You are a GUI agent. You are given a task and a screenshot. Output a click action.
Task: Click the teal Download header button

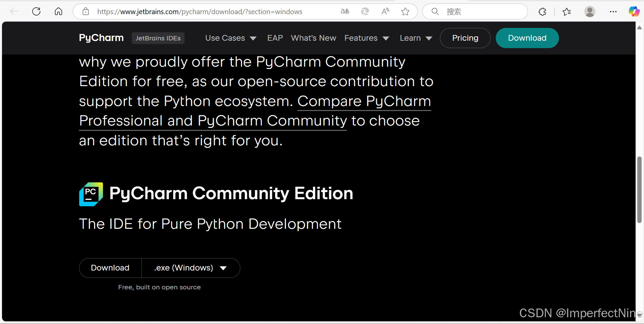pos(527,38)
